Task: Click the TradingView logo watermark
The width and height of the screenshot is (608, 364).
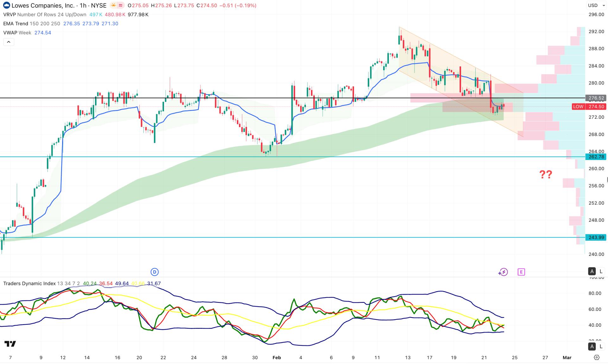Action: (10, 343)
